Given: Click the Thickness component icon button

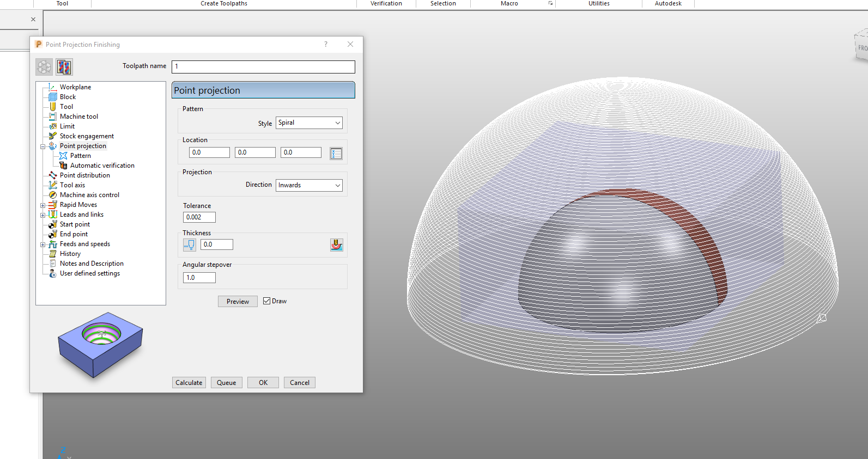Looking at the screenshot, I should (x=337, y=245).
